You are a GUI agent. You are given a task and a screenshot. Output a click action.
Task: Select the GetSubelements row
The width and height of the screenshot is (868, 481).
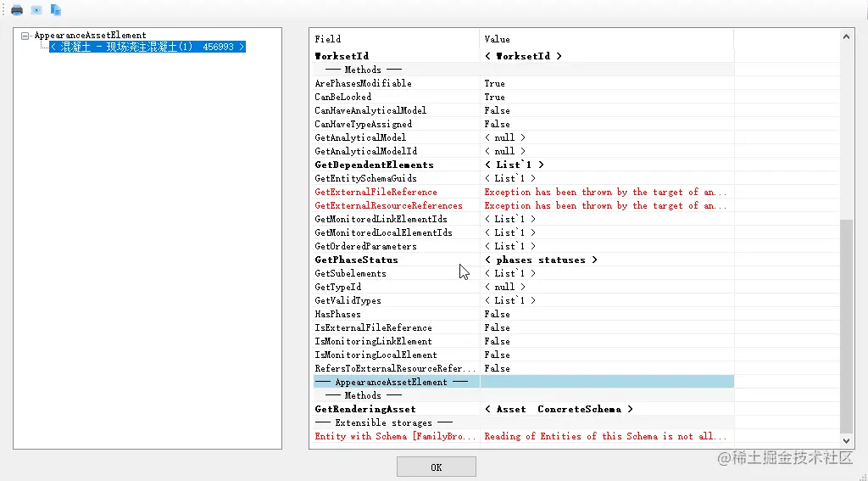350,273
